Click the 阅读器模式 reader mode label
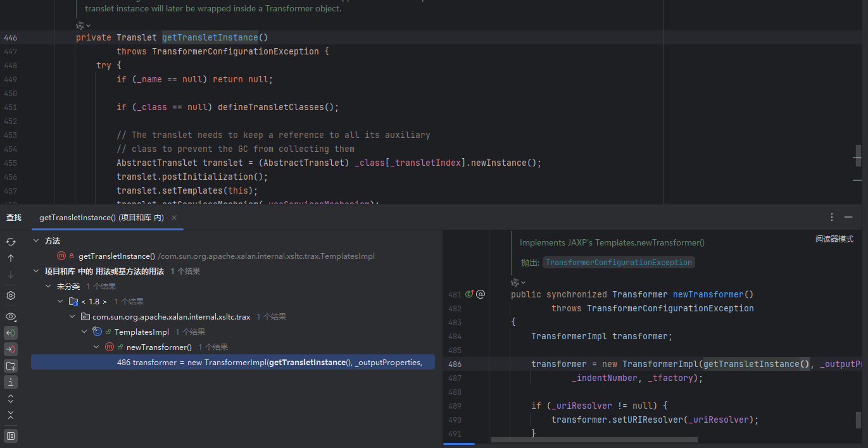868x448 pixels. 834,239
